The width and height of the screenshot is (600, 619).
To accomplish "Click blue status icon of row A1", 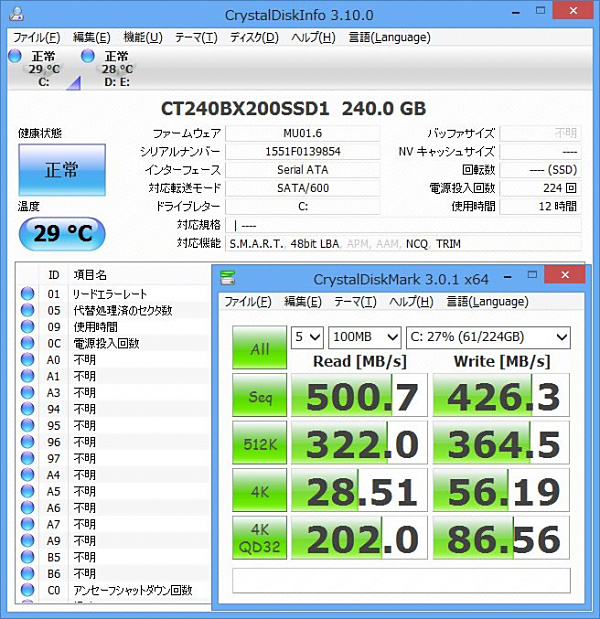I will tap(27, 376).
